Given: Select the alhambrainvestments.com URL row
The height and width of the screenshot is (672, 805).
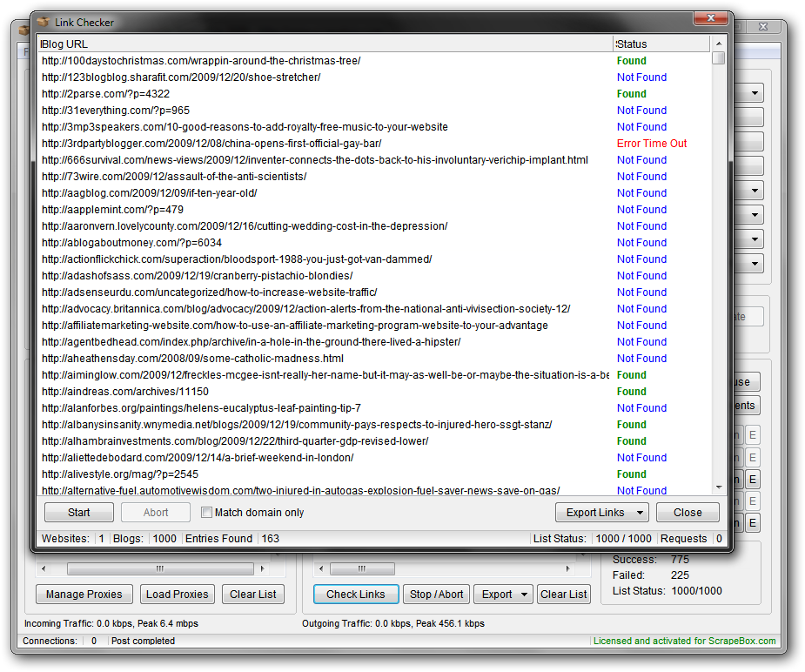Looking at the screenshot, I should [x=373, y=440].
